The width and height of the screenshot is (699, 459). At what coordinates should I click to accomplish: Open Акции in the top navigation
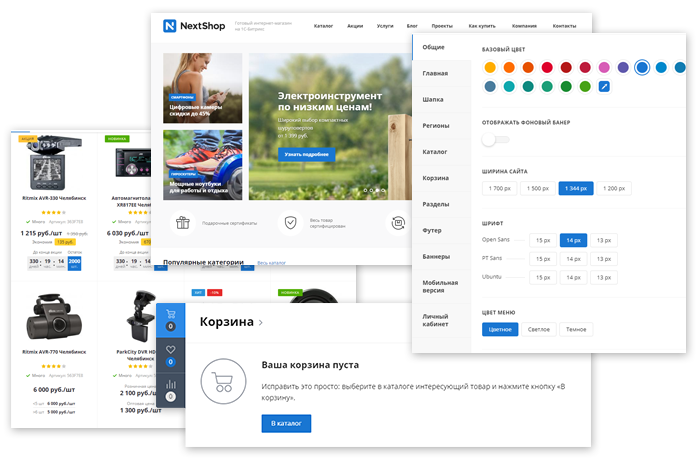355,26
